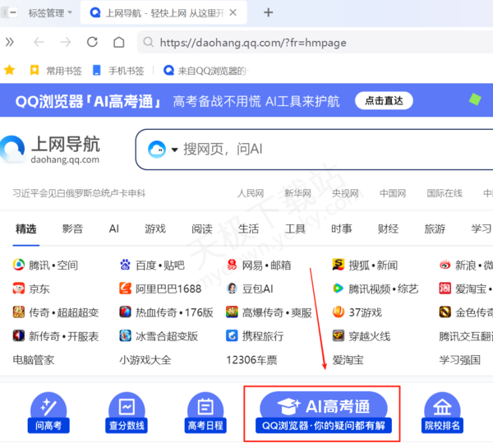Click the 穿越火线 game icon

coord(339,335)
